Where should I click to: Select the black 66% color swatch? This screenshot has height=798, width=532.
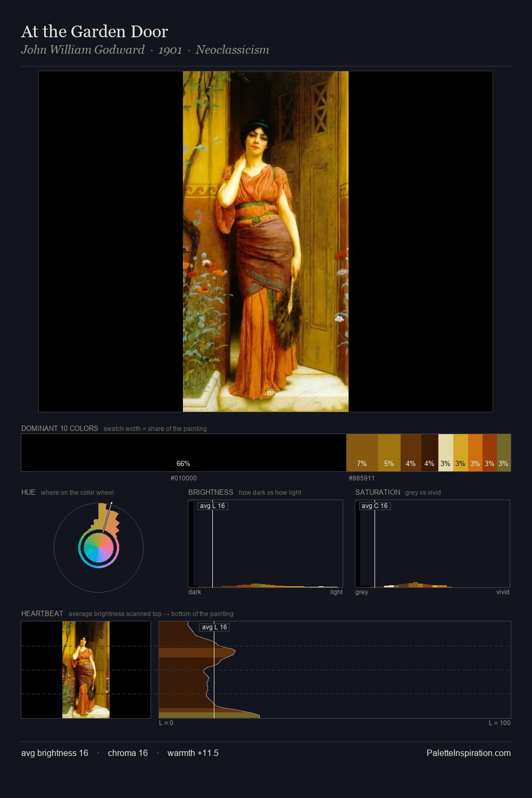pyautogui.click(x=184, y=453)
